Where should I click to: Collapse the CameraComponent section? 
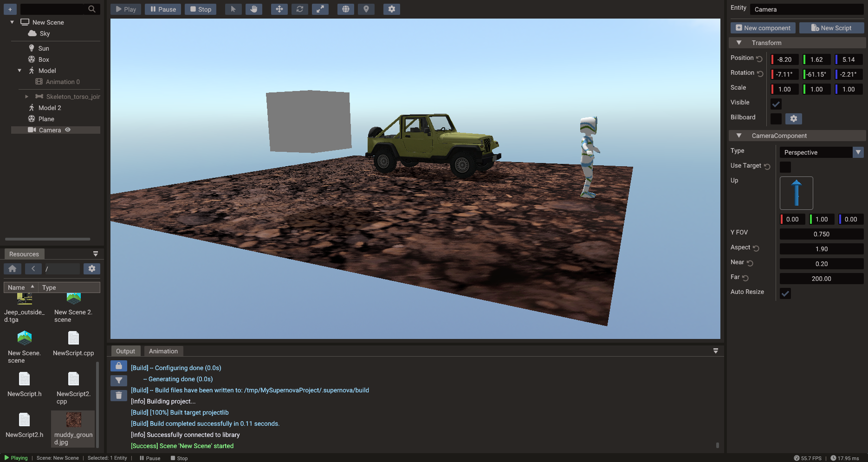pos(739,136)
